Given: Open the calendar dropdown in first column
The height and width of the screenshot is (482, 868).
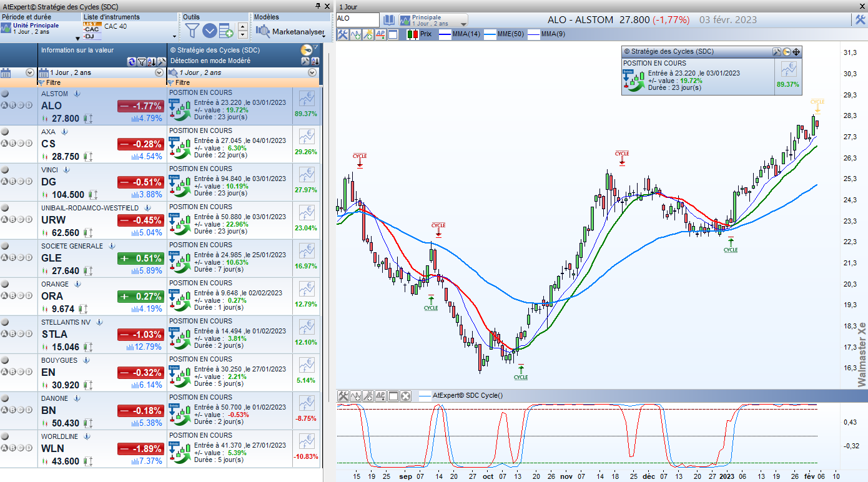Looking at the screenshot, I should [29, 73].
